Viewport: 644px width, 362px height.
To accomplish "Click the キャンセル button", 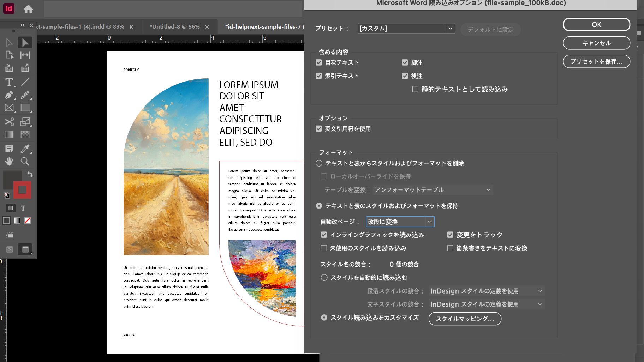I will [596, 43].
